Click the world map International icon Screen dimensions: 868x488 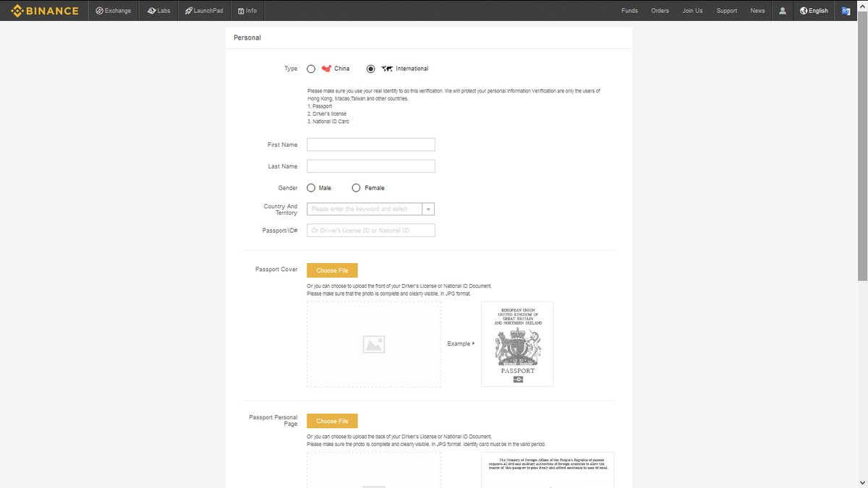click(387, 69)
